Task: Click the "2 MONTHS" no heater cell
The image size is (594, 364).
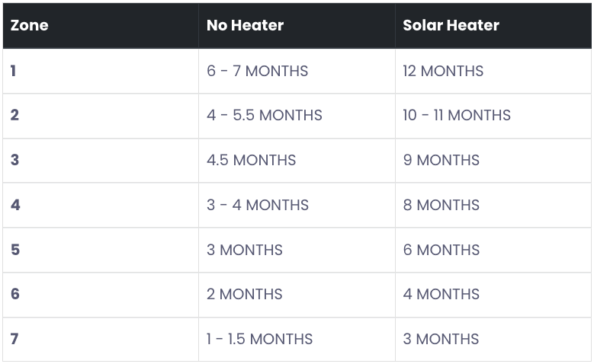Action: [x=244, y=294]
